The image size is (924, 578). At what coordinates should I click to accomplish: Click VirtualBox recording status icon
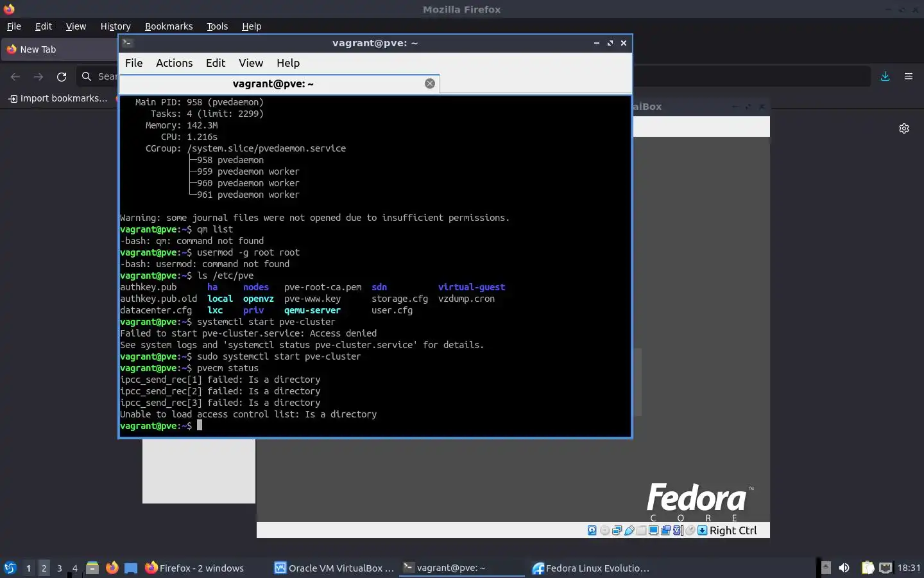pos(665,530)
